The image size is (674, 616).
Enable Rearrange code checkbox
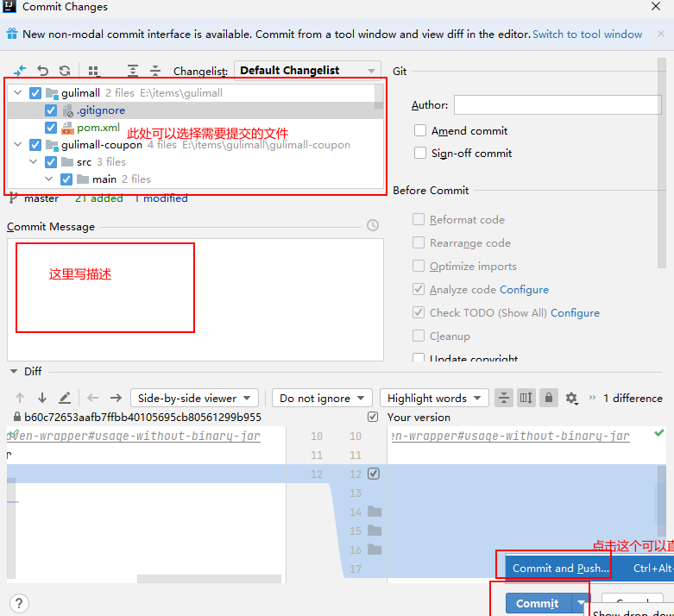tap(419, 242)
